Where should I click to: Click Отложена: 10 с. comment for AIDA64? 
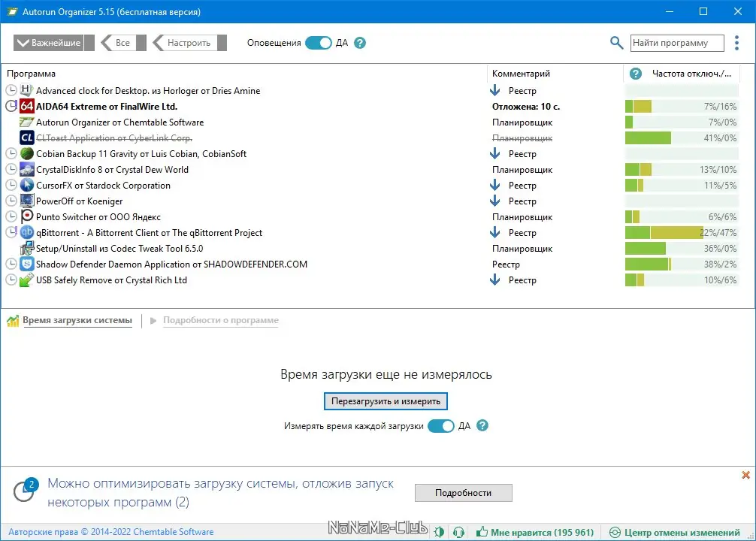pos(525,106)
